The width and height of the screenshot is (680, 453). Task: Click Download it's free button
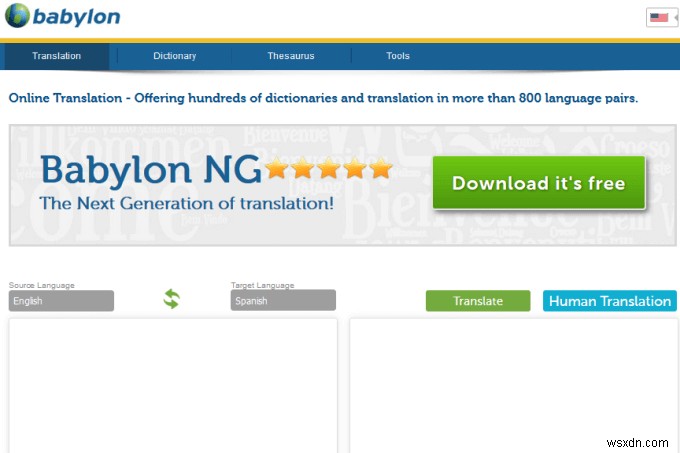539,183
